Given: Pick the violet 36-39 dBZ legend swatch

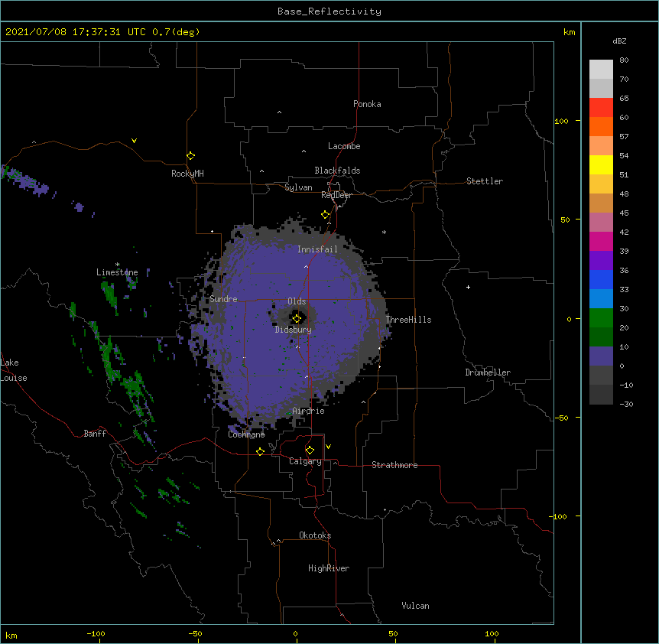Looking at the screenshot, I should point(601,261).
